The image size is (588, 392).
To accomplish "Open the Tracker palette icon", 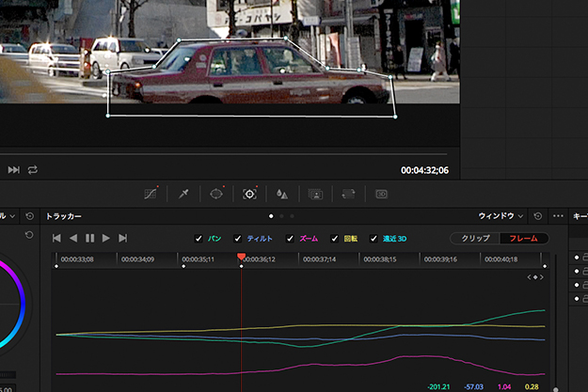I will tap(249, 194).
